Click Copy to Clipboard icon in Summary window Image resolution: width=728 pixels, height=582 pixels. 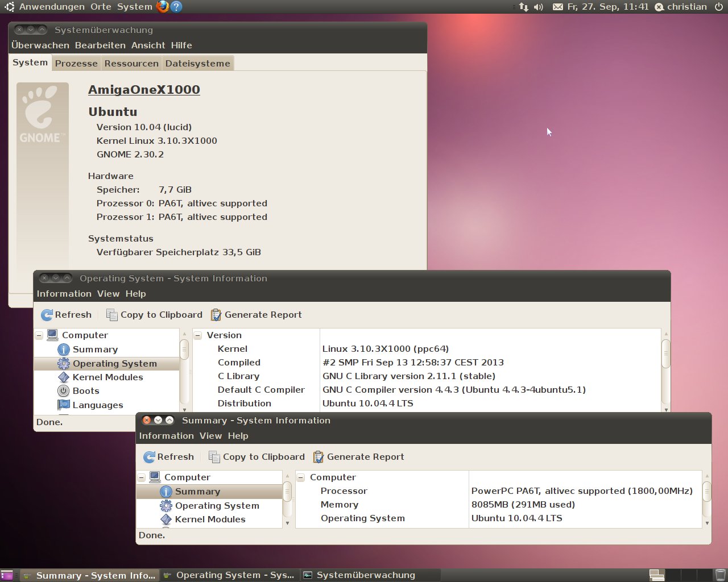point(214,457)
